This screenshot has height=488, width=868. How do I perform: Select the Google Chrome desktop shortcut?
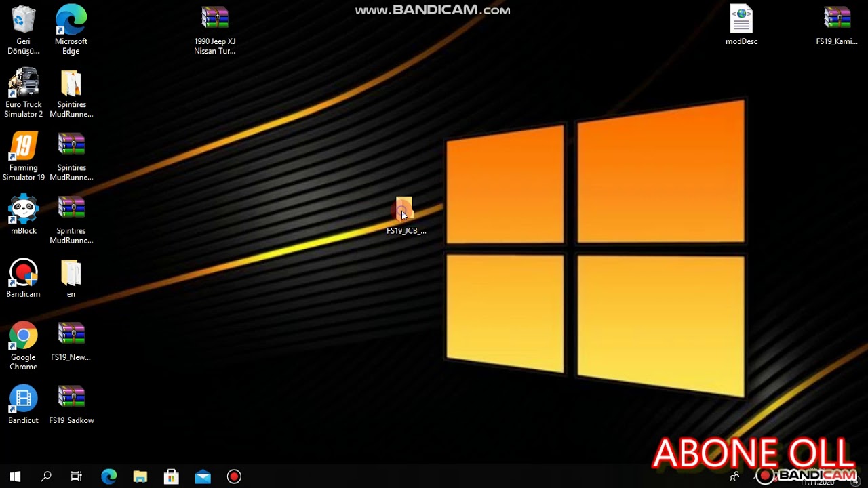pos(23,335)
